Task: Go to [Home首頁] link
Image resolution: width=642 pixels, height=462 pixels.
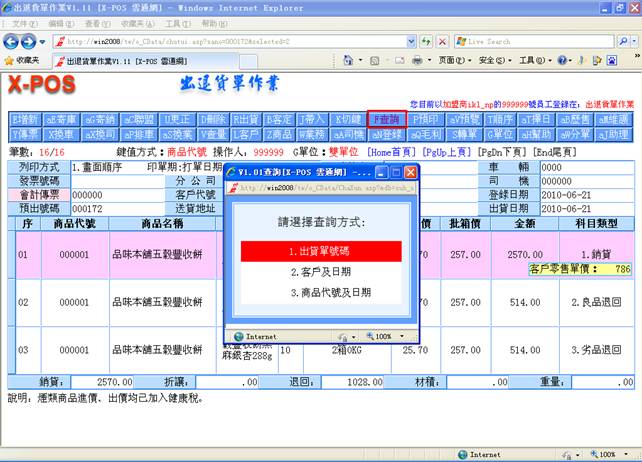Action: tap(390, 151)
